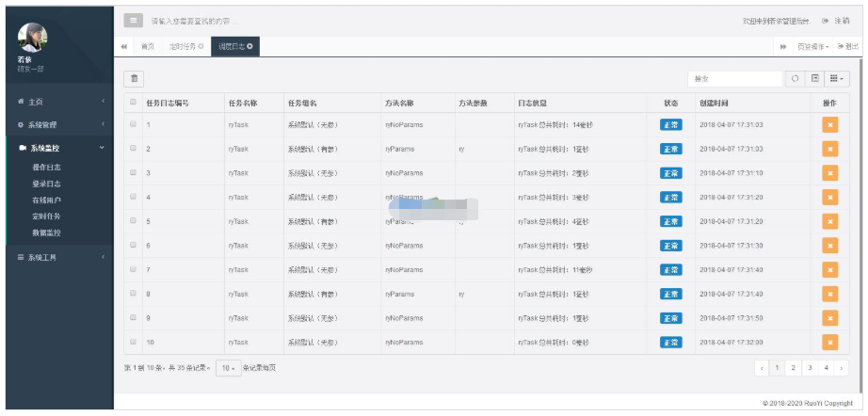Open 登录日志 in the sidebar menu
The width and height of the screenshot is (868, 416).
pyautogui.click(x=46, y=184)
